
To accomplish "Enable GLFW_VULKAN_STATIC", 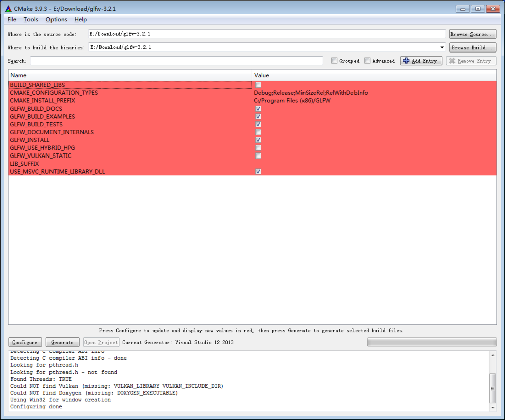I will (258, 155).
